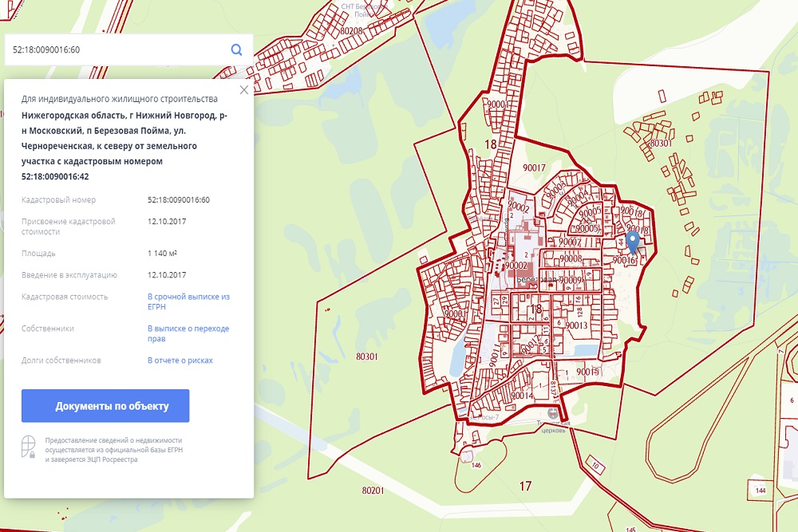Click the blue location pin on map
798x532 pixels.
(632, 240)
